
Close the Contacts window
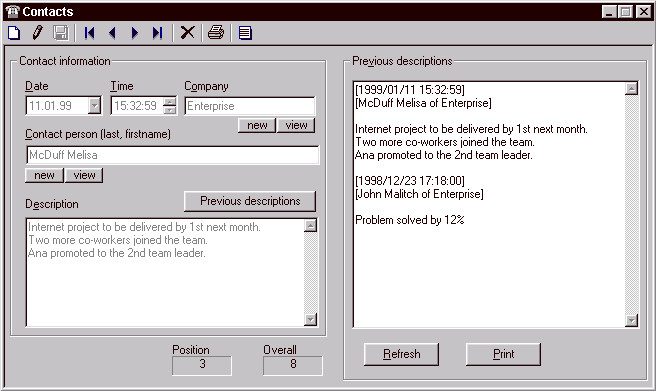tap(643, 11)
